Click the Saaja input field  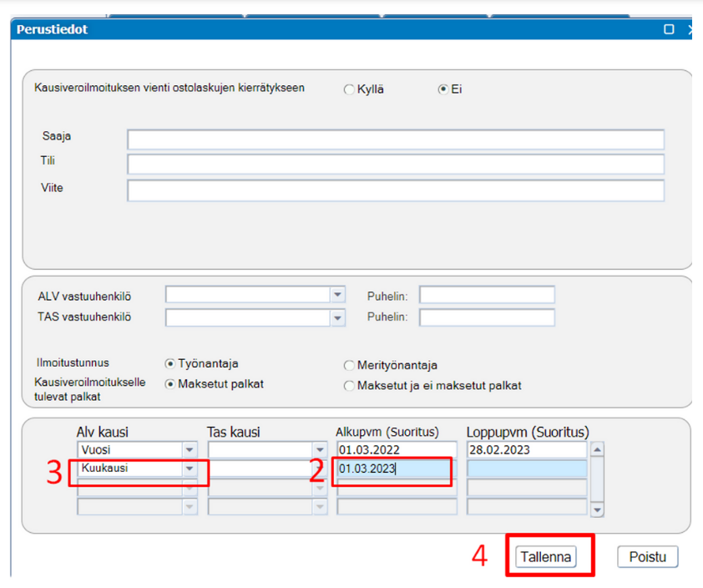tap(396, 139)
